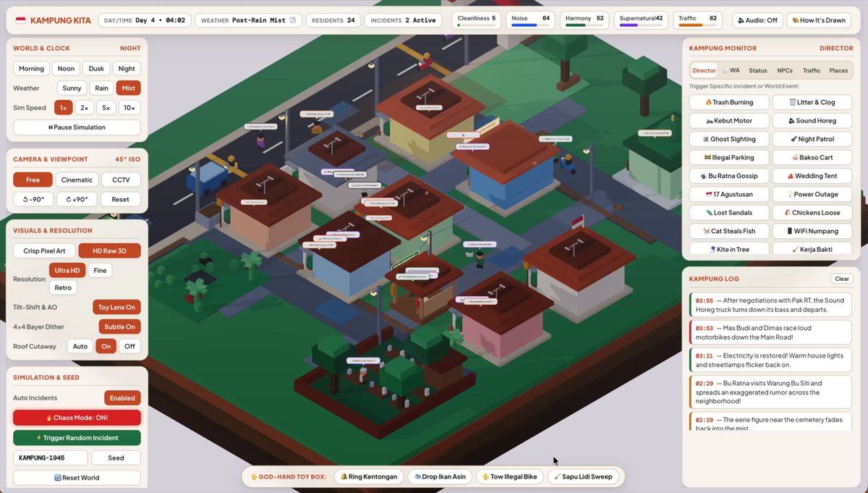Set Roof Cutaway to Auto
Image resolution: width=868 pixels, height=493 pixels.
(80, 346)
